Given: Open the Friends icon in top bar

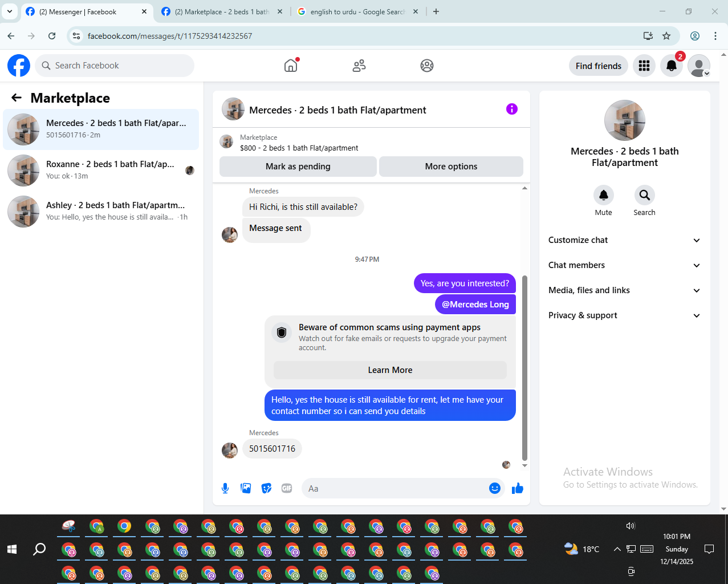Looking at the screenshot, I should [x=359, y=66].
